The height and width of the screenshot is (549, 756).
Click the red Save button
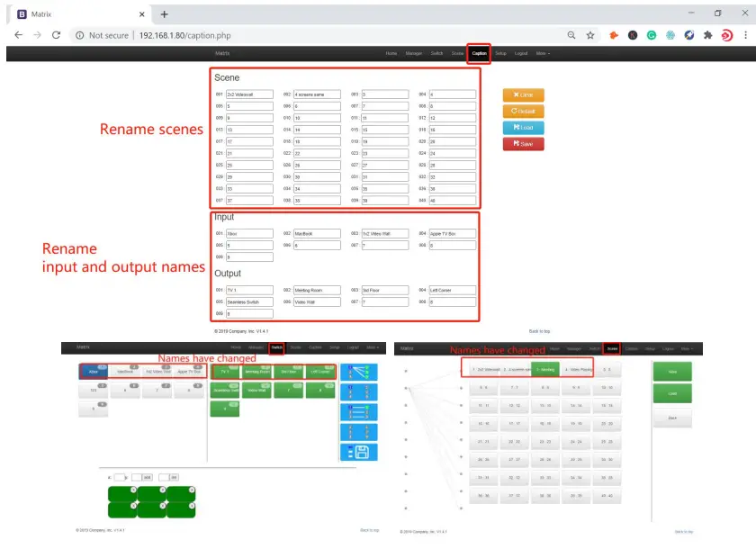(523, 144)
